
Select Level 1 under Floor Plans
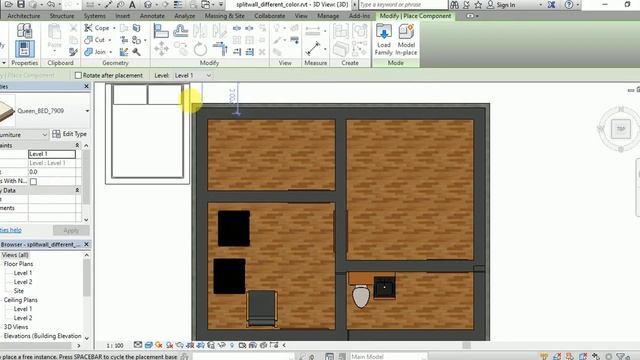click(x=23, y=273)
